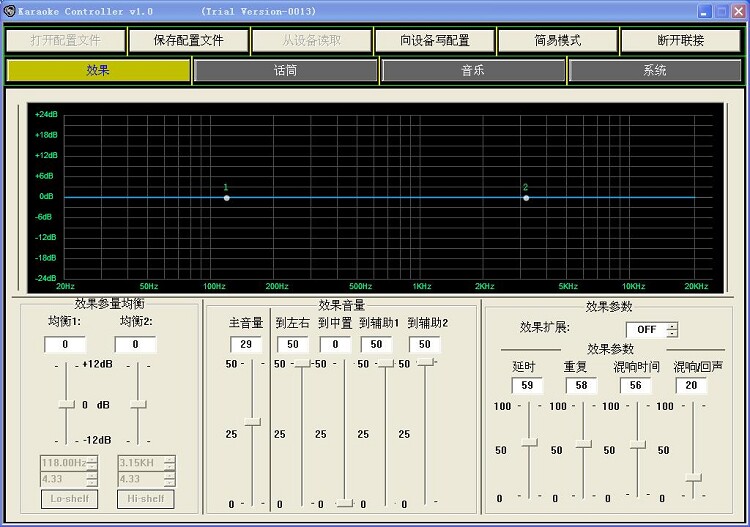Select the 效果 tab
This screenshot has width=750, height=527.
tap(98, 70)
